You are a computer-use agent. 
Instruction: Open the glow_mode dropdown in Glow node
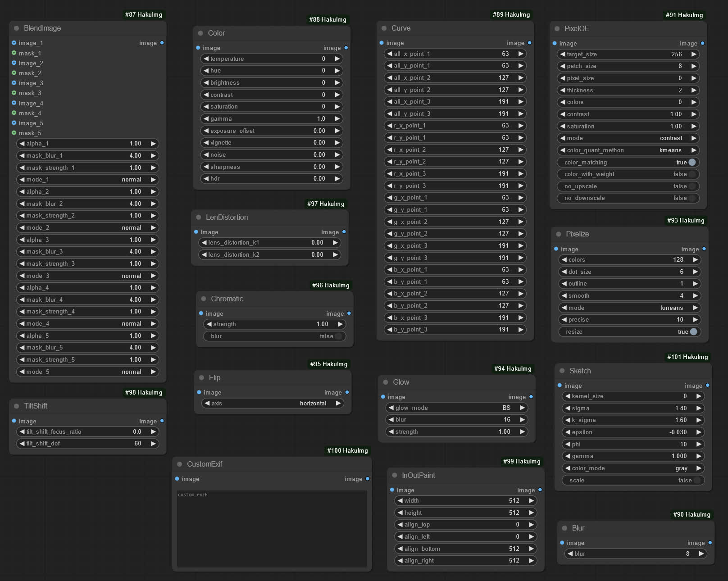coord(456,408)
